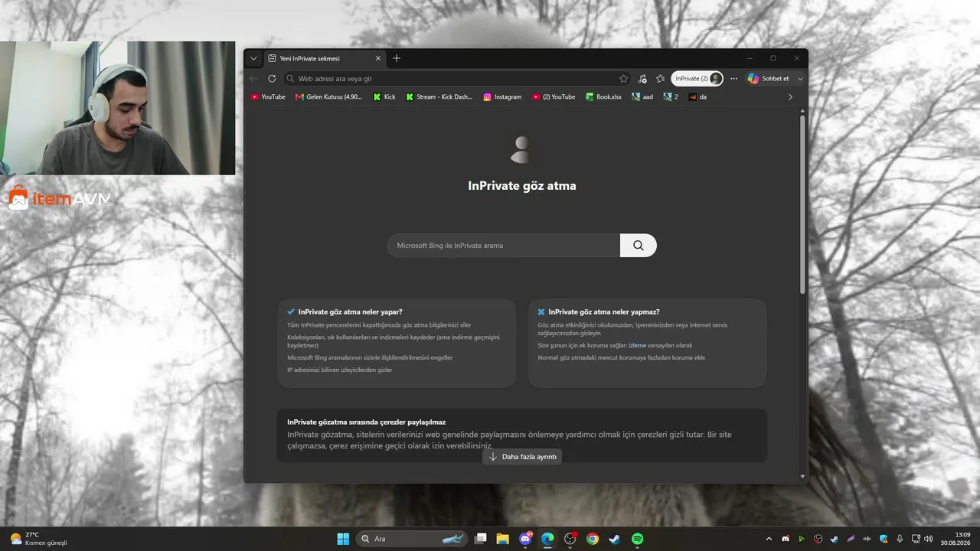
Task: Show more bookmarks with overflow chevron
Action: point(790,97)
